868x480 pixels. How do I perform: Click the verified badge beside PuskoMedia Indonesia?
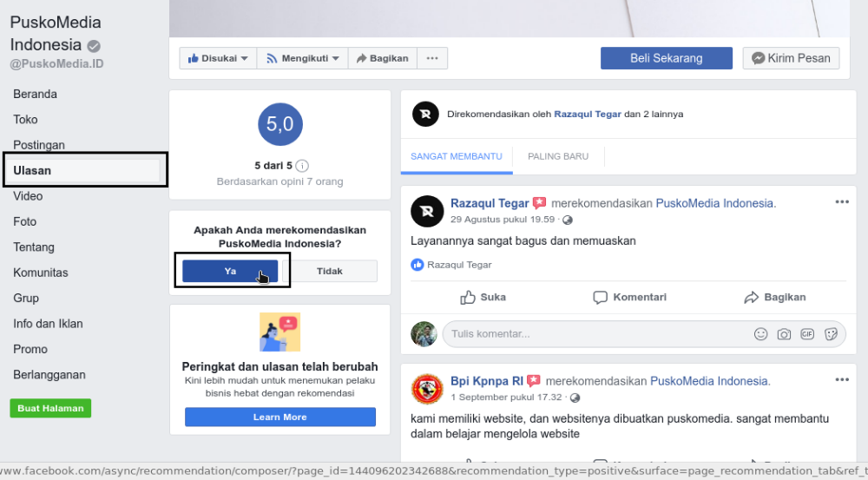94,46
